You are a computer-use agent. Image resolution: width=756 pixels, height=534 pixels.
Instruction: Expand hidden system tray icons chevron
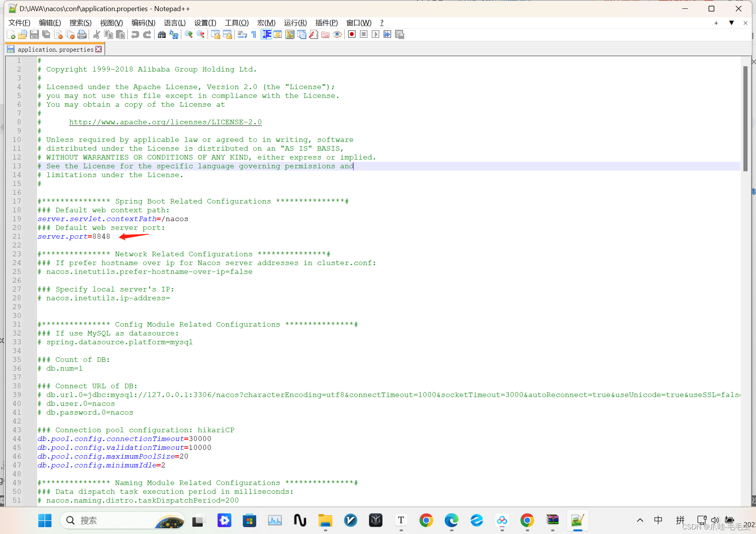[640, 520]
